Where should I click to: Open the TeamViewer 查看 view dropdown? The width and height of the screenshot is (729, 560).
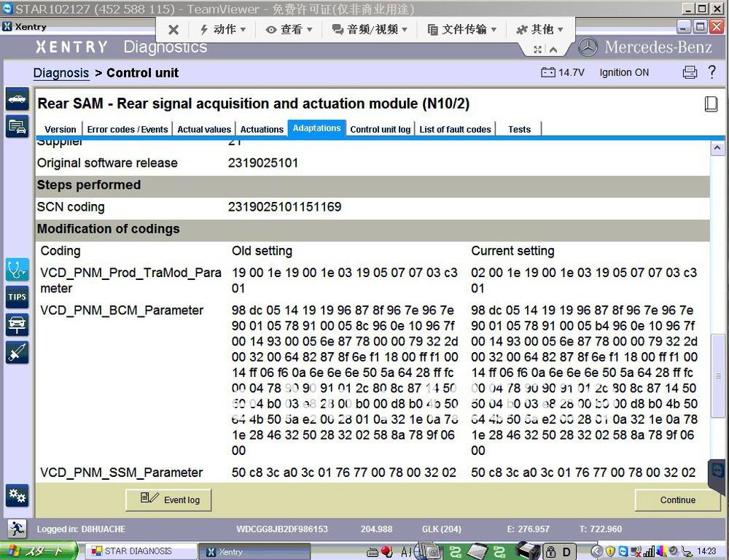pyautogui.click(x=289, y=29)
